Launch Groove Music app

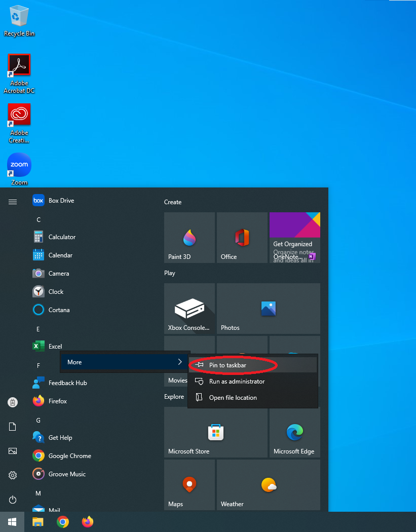coord(66,474)
